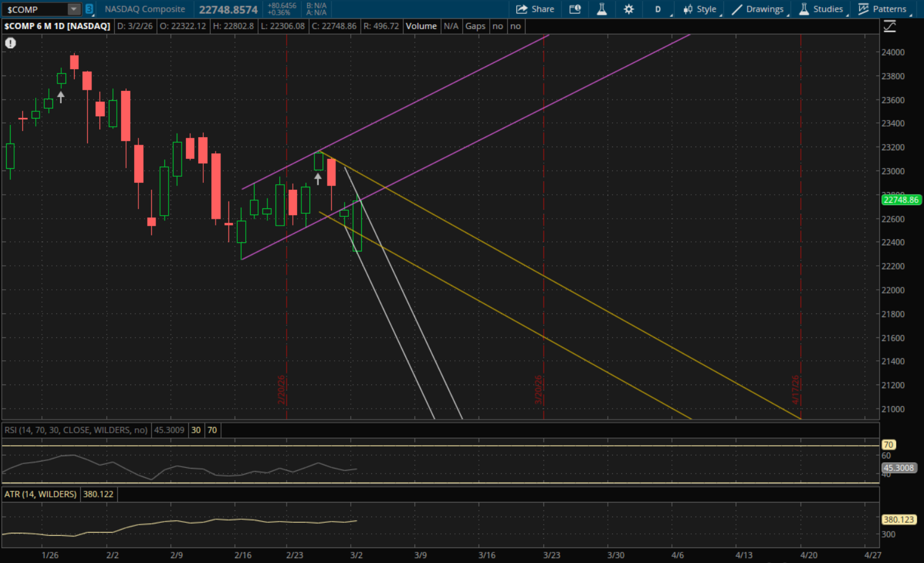Click the ATR (14, WILDERS) study label
Screen dimensions: 924x563
[41, 494]
